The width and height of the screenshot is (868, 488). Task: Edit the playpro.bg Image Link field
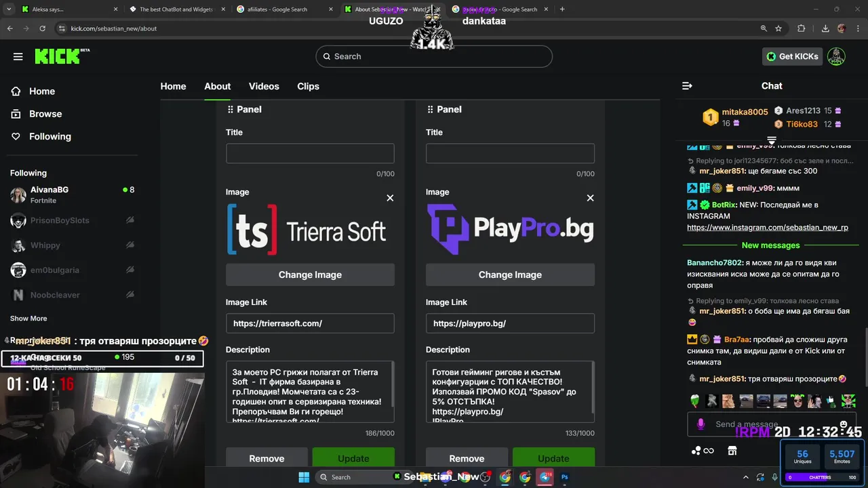pos(510,323)
